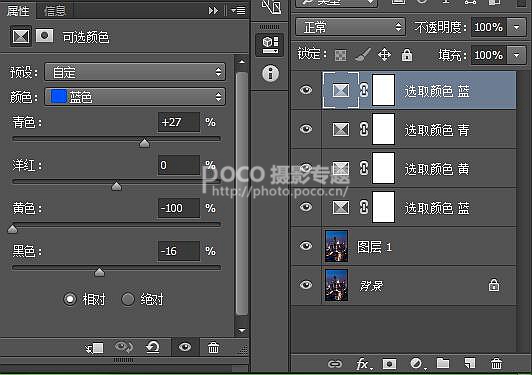
Task: Select the 相对 radio button
Action: coord(70,299)
